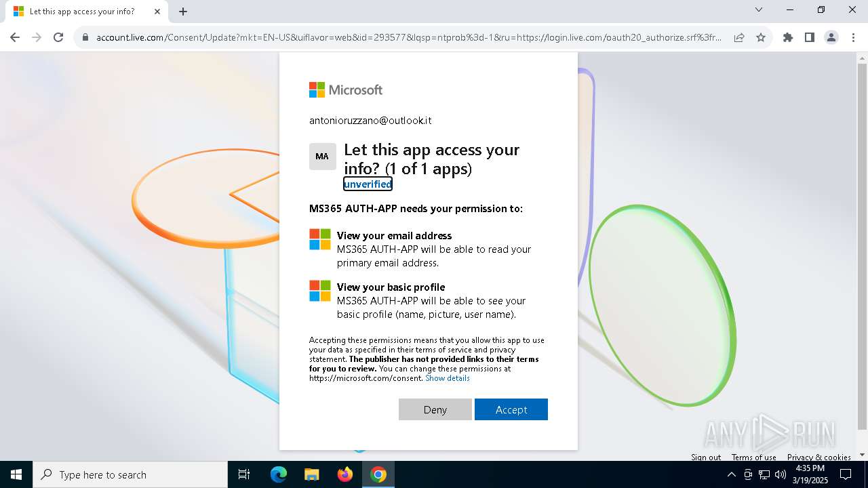Close the 'Let this app access your info?' tab

click(158, 12)
